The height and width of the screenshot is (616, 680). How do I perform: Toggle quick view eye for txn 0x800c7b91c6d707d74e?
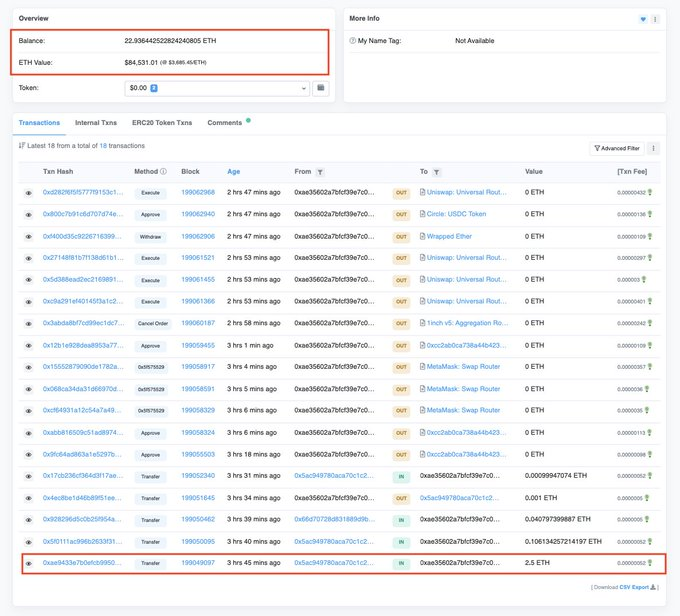coord(29,215)
